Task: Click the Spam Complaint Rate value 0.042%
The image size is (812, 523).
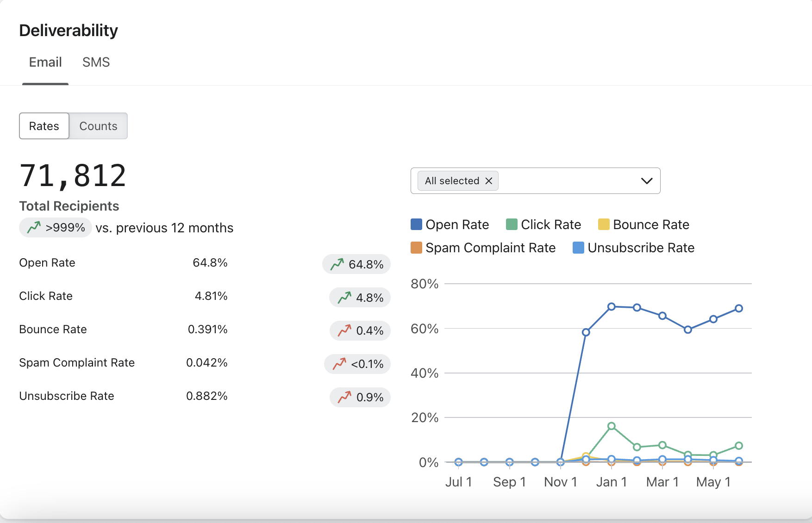Action: (206, 362)
